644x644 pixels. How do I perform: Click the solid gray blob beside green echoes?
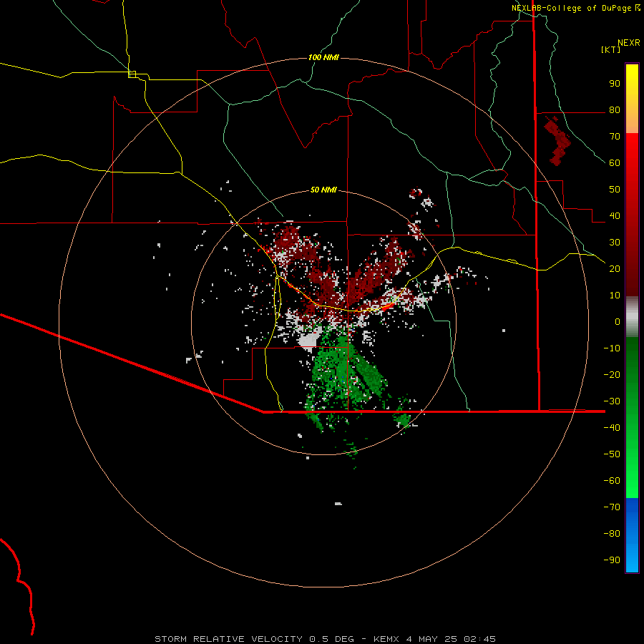[309, 340]
